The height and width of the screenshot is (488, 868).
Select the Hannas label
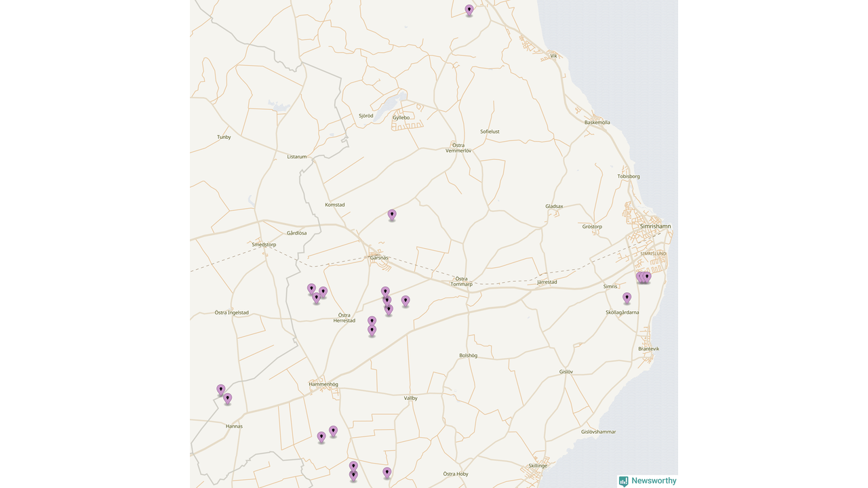(234, 426)
